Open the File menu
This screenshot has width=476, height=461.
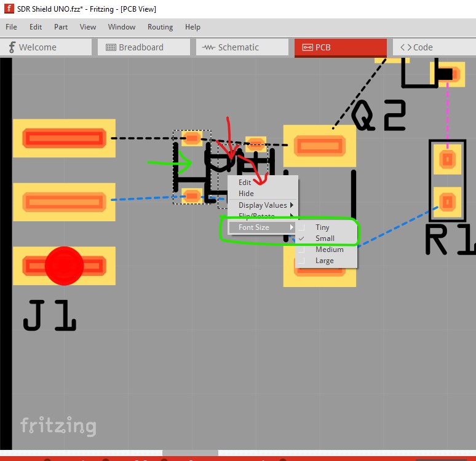pos(11,27)
